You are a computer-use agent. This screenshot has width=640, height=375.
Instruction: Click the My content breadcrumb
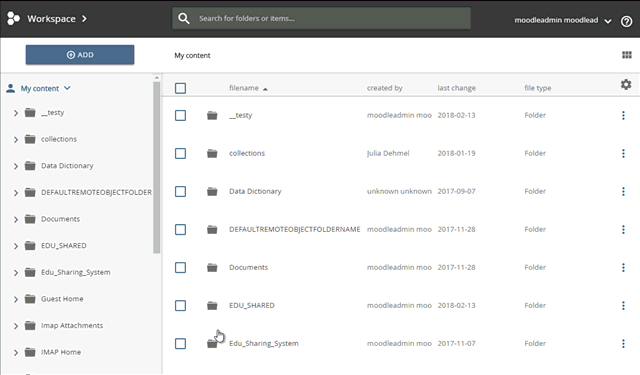[192, 55]
